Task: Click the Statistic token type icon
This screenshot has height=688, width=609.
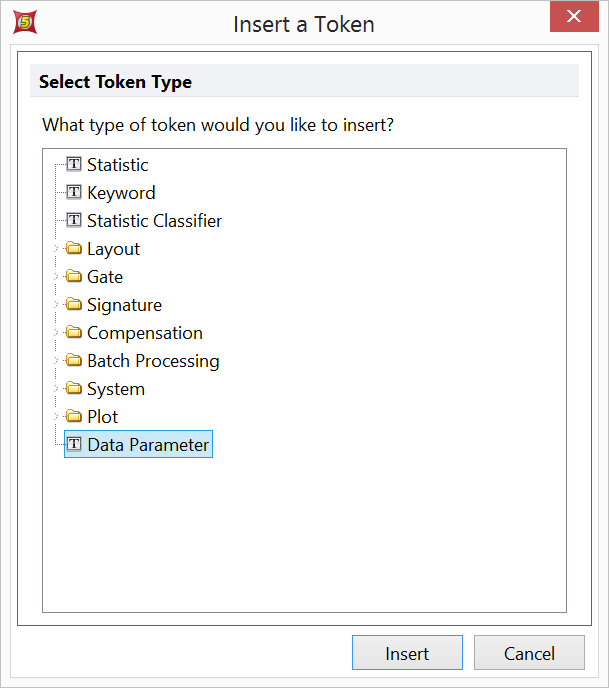Action: tap(74, 165)
